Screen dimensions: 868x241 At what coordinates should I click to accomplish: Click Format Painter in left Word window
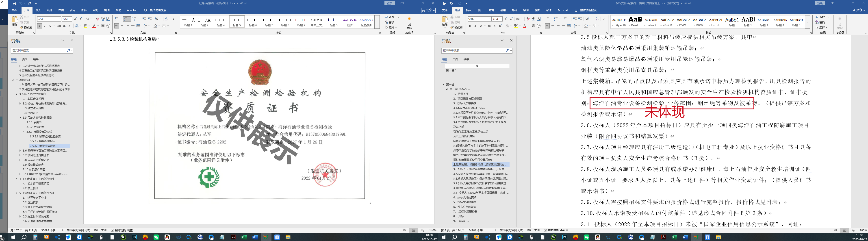[26, 27]
